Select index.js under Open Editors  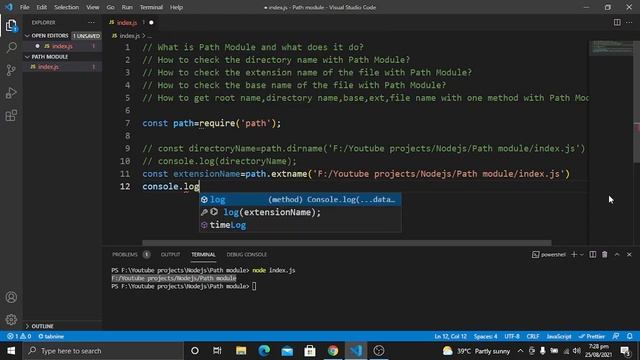point(62,46)
